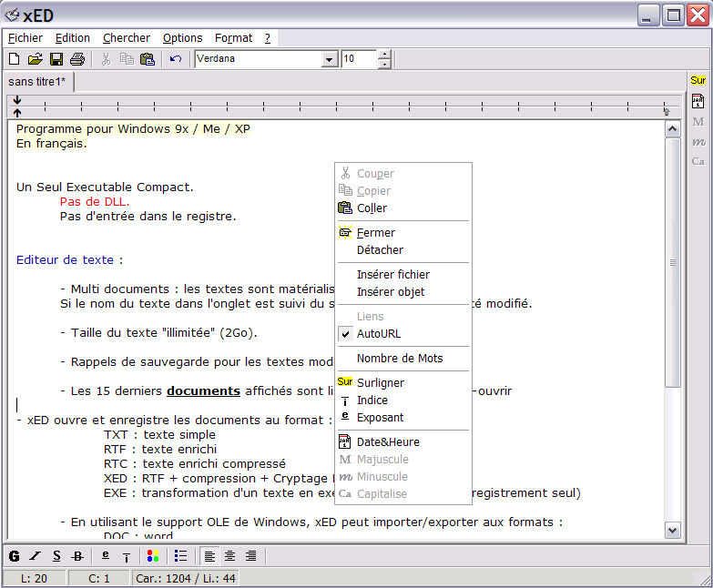Toggle the AutoURL checked option

click(x=402, y=333)
